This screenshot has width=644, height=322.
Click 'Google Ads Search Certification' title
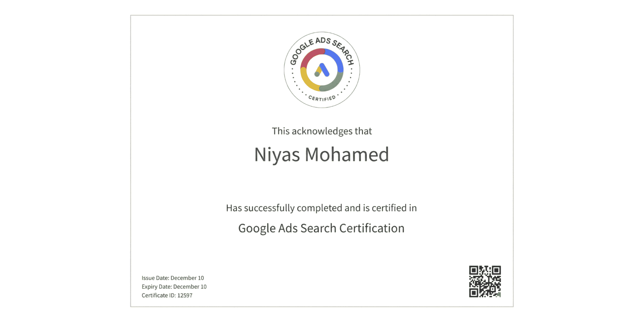click(x=321, y=228)
